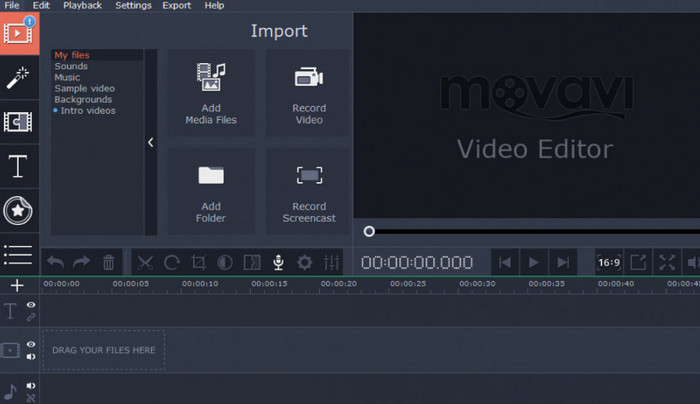Viewport: 700px width, 404px height.
Task: Open clip properties gear icon
Action: [x=304, y=262]
